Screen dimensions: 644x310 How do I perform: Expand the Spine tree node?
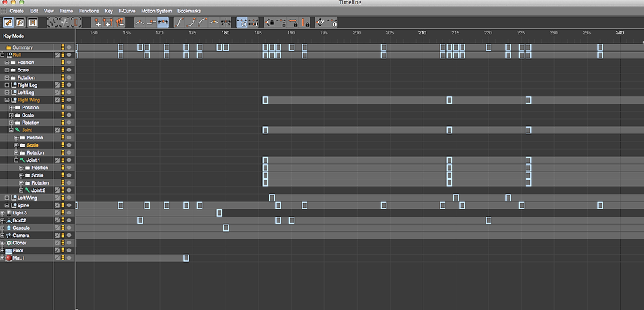[x=7, y=205]
